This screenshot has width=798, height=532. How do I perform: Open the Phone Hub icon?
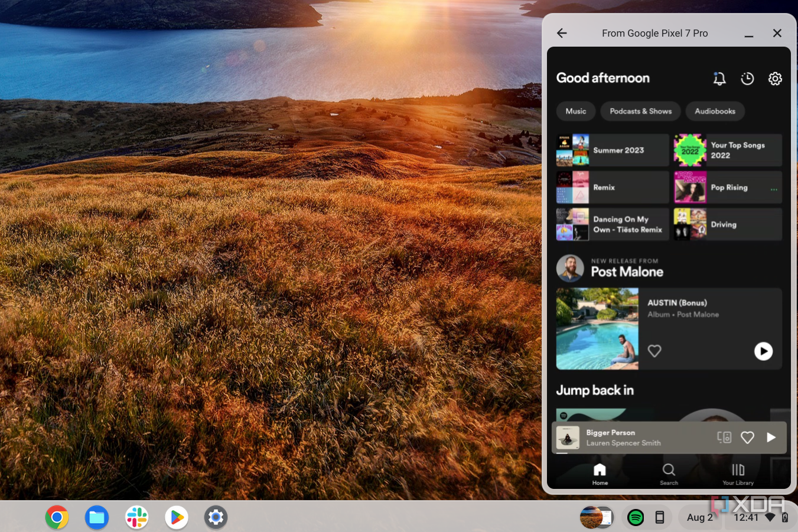click(660, 518)
